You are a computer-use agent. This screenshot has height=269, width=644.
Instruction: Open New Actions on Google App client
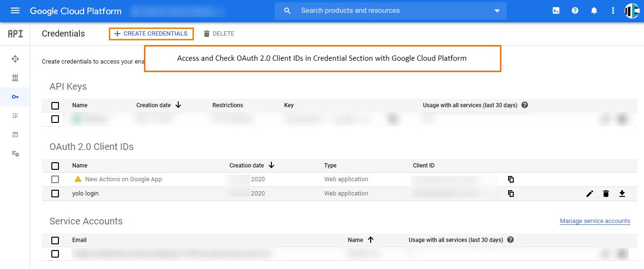pyautogui.click(x=124, y=179)
